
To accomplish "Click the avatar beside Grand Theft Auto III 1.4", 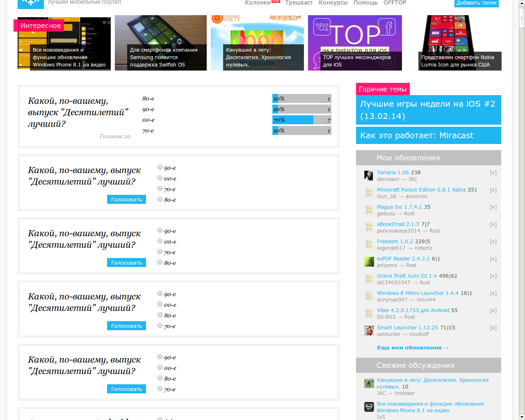I will (x=369, y=279).
